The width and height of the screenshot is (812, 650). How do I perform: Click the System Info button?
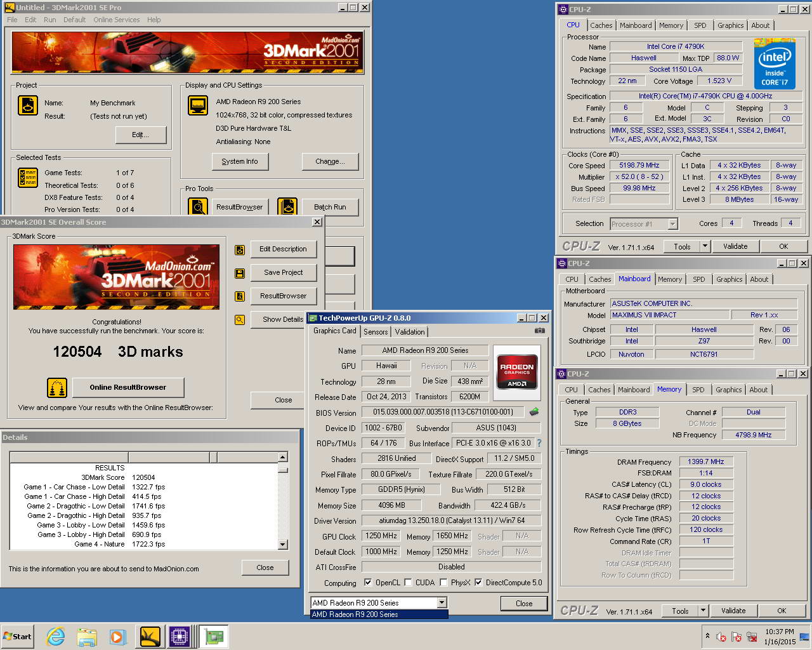tap(240, 161)
